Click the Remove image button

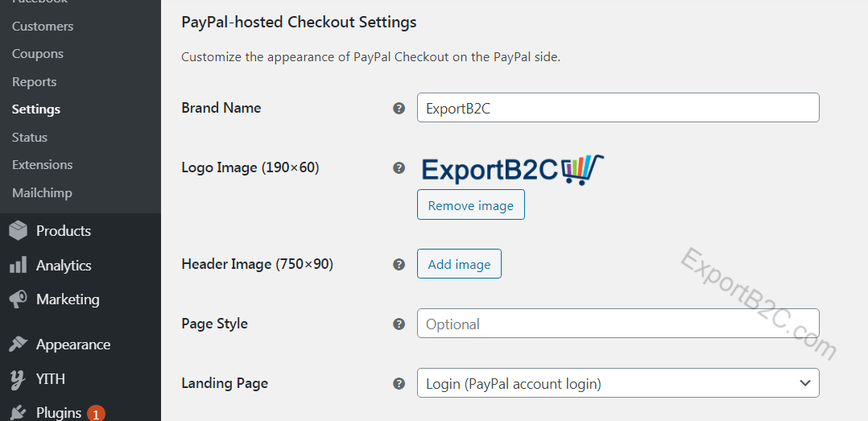pyautogui.click(x=470, y=204)
